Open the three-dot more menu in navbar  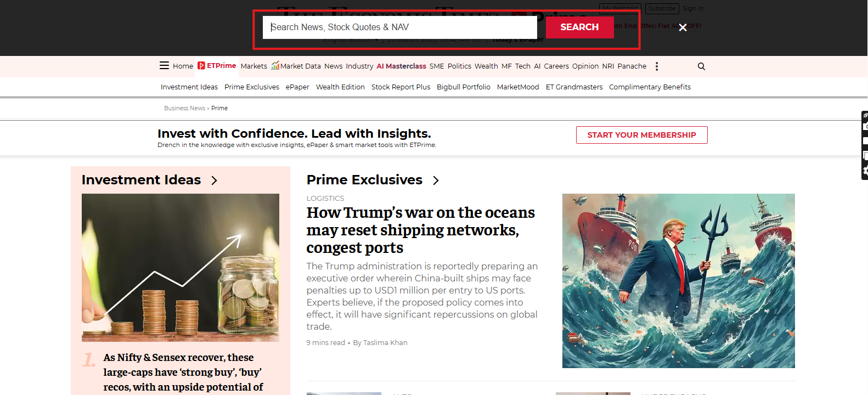click(x=657, y=66)
